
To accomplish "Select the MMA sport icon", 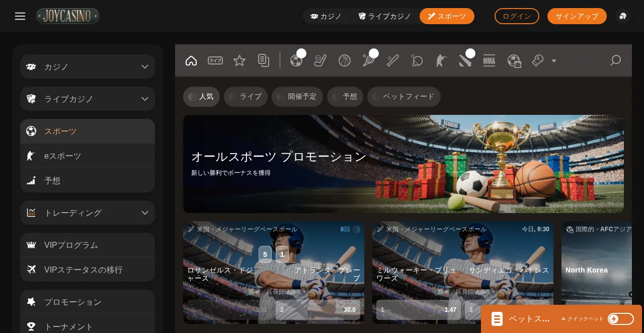I will coord(490,60).
